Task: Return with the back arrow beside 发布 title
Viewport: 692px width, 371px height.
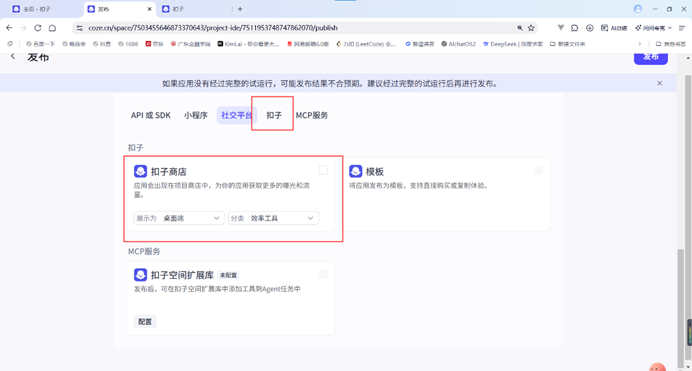Action: tap(13, 56)
